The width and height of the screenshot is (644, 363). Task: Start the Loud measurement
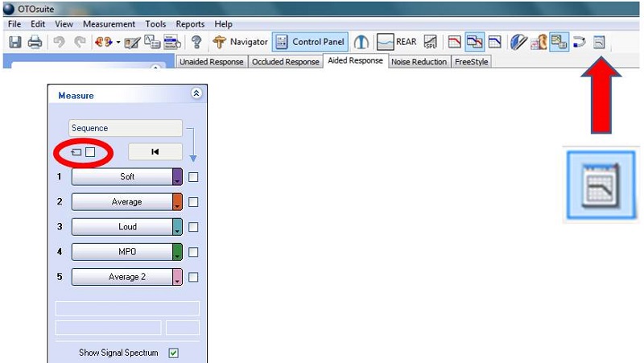click(x=122, y=227)
